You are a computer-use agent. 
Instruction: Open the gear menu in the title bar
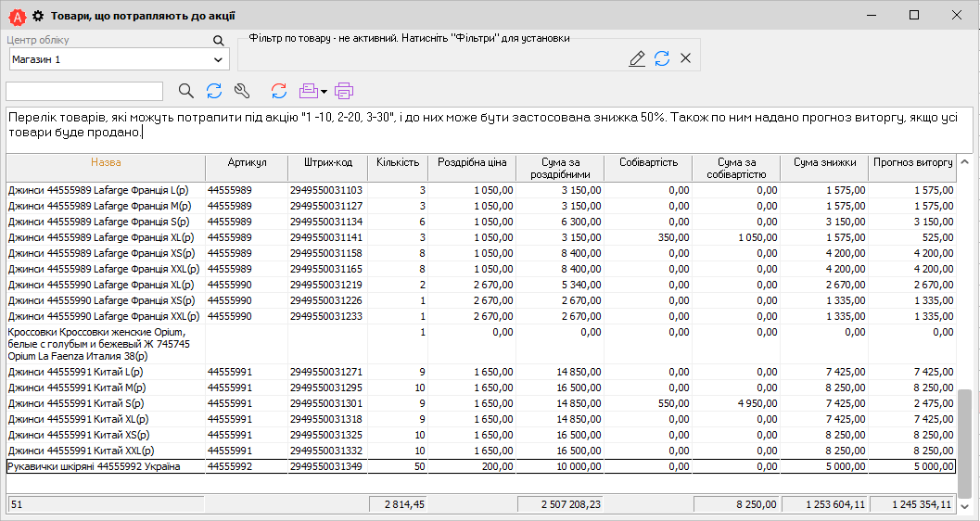tap(38, 16)
